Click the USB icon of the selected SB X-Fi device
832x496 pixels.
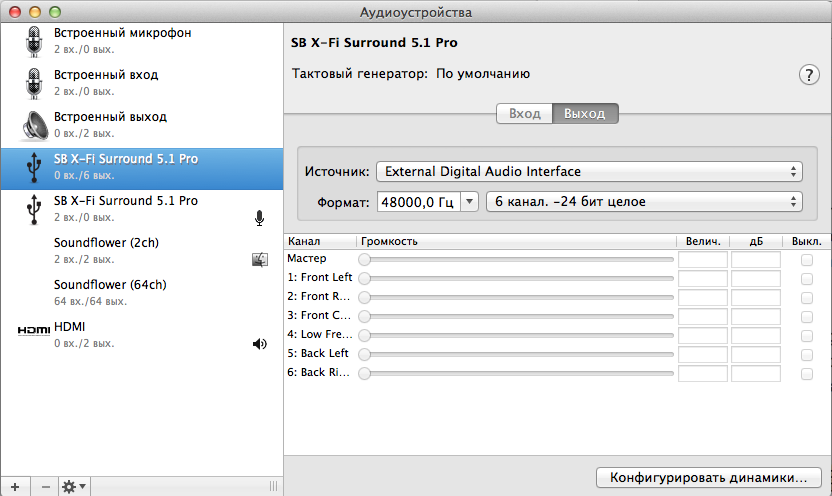33,167
